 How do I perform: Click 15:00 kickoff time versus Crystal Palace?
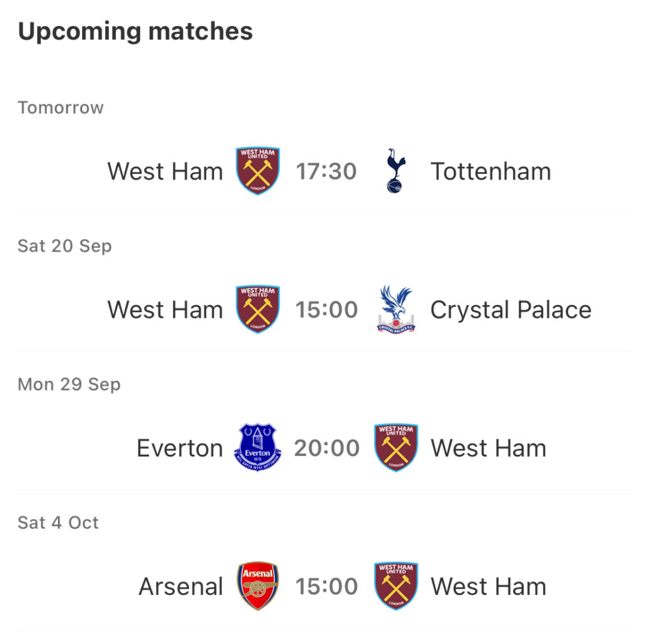pos(327,310)
